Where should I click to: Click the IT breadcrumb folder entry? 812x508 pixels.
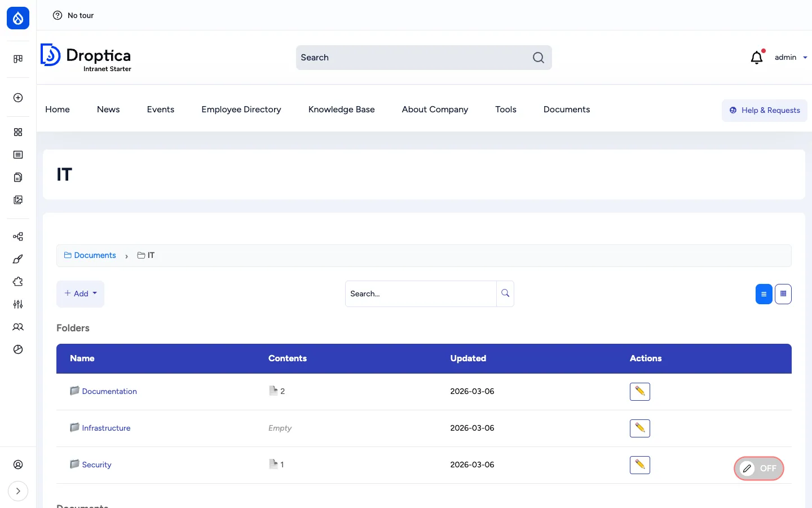click(146, 255)
